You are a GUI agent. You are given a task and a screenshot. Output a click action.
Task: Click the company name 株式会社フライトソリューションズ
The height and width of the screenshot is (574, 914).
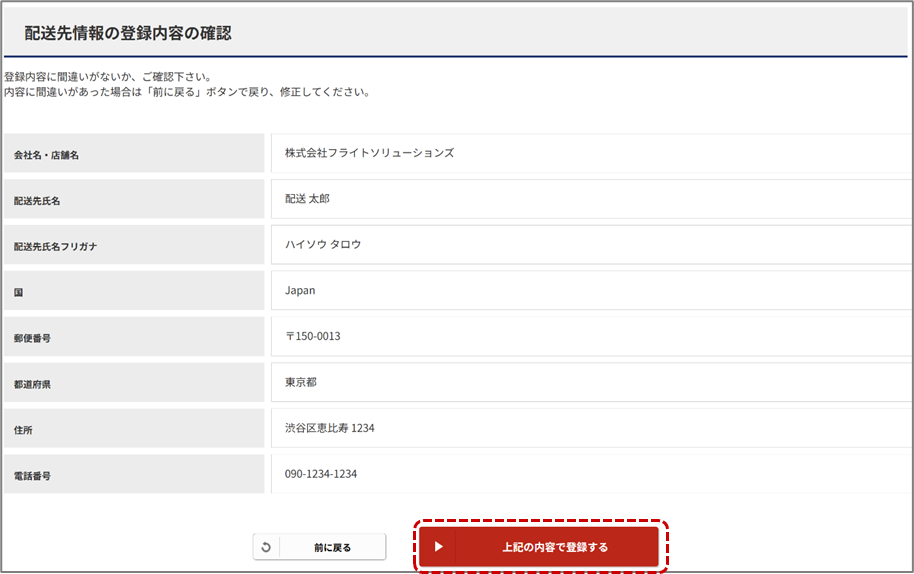(369, 153)
